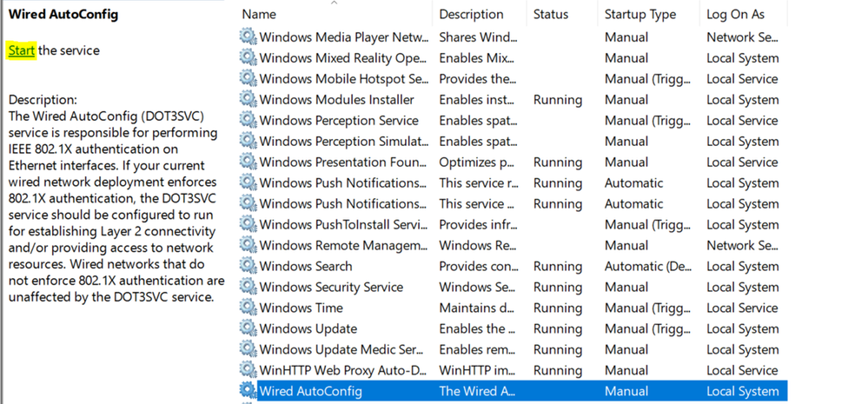Sort services by Status column header

[x=550, y=14]
